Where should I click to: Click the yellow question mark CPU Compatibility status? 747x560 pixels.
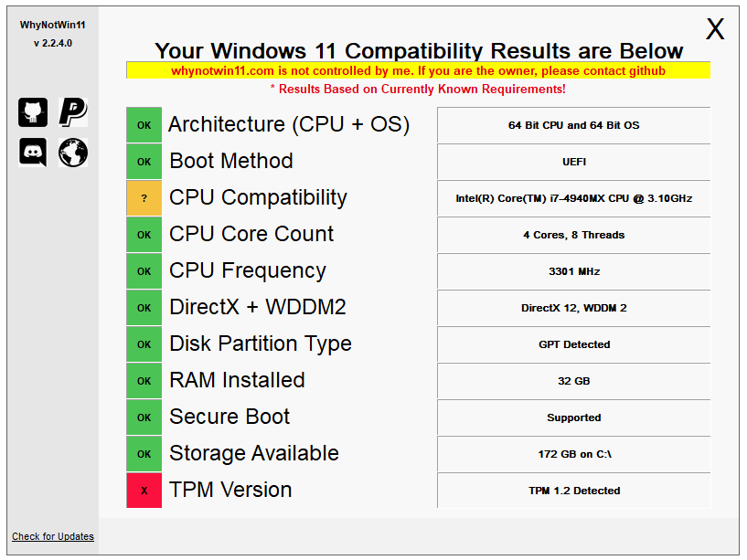click(144, 198)
